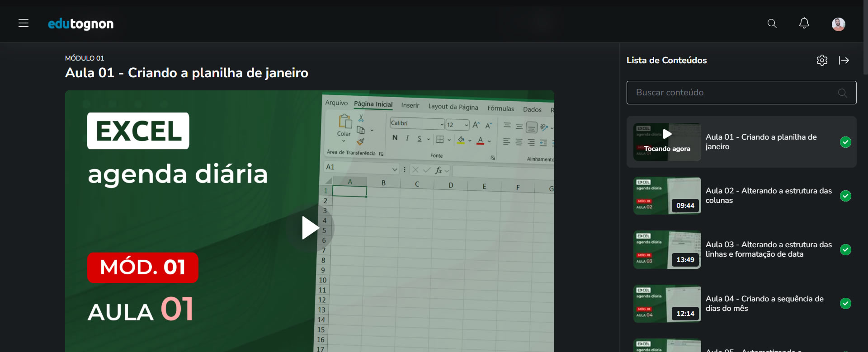Toggle completed check for Aula 01
The height and width of the screenshot is (352, 868).
(845, 142)
